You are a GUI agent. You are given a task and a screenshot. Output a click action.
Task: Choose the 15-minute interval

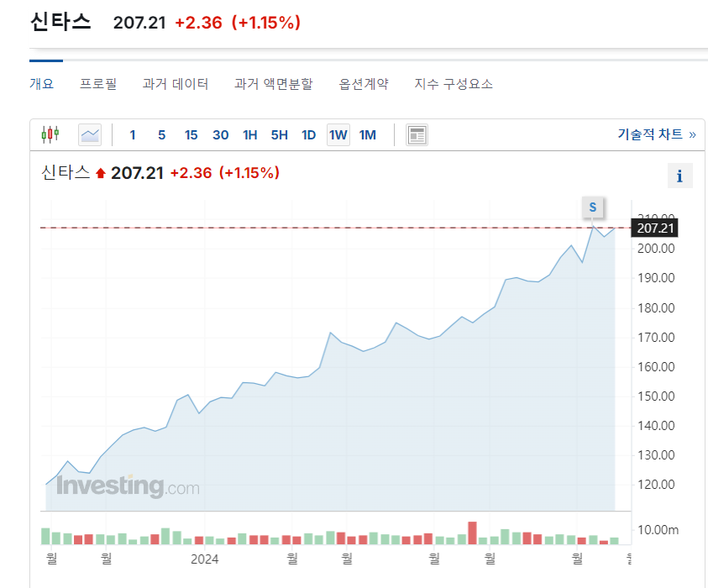tap(191, 134)
